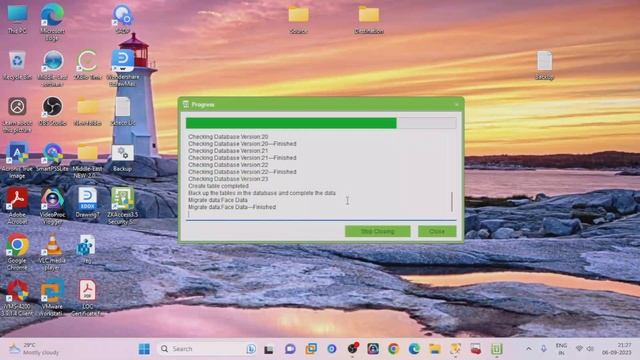Select VideoProc Vlogger desktop shortcut

(x=52, y=206)
